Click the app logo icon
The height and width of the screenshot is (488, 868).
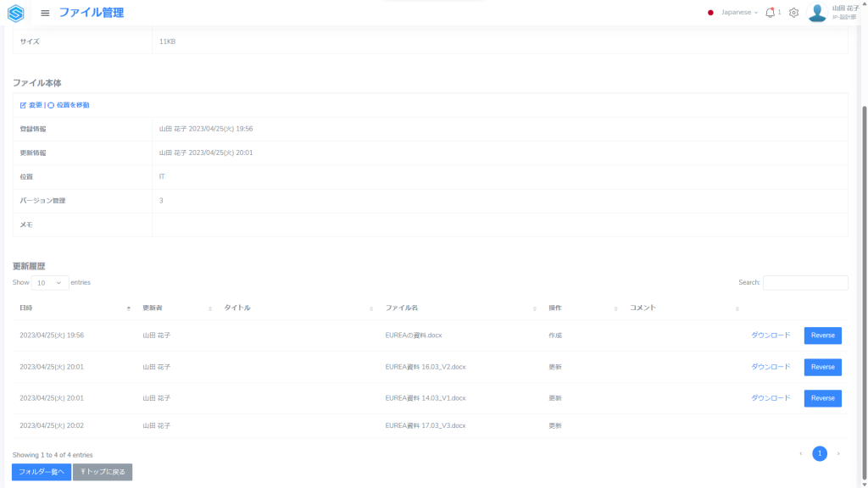point(16,13)
